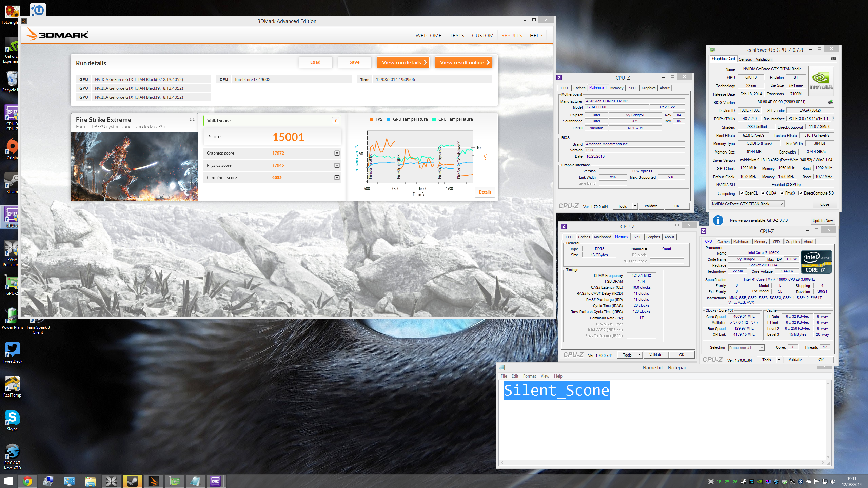Open the Processor #1 selection dropdown
The height and width of the screenshot is (488, 868).
point(746,347)
